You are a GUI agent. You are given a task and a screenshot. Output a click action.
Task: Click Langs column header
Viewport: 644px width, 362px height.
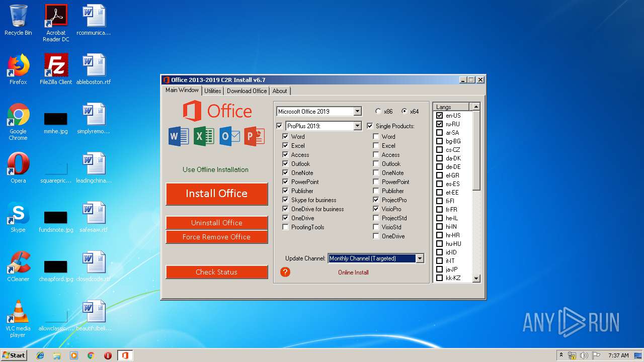click(x=451, y=107)
